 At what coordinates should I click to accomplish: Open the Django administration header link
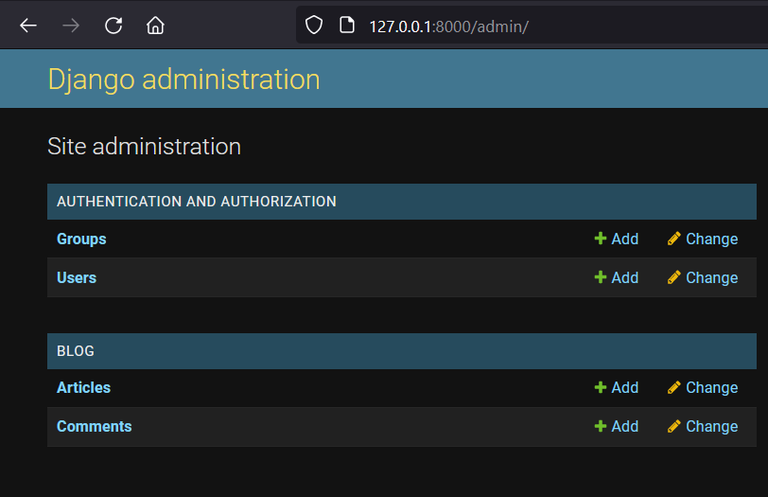pos(184,79)
